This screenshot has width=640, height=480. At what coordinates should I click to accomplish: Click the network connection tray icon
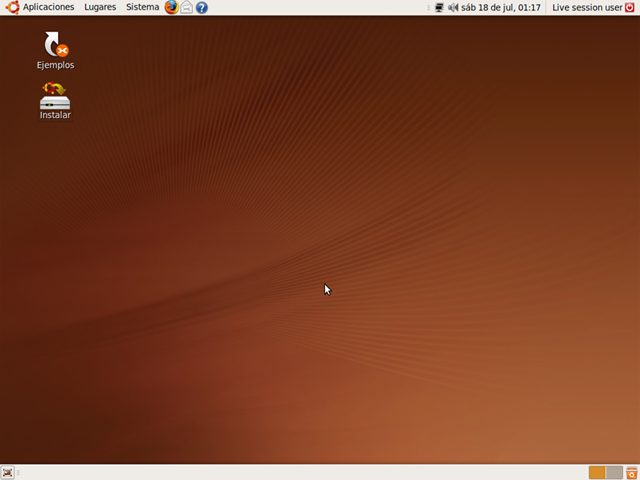(439, 7)
